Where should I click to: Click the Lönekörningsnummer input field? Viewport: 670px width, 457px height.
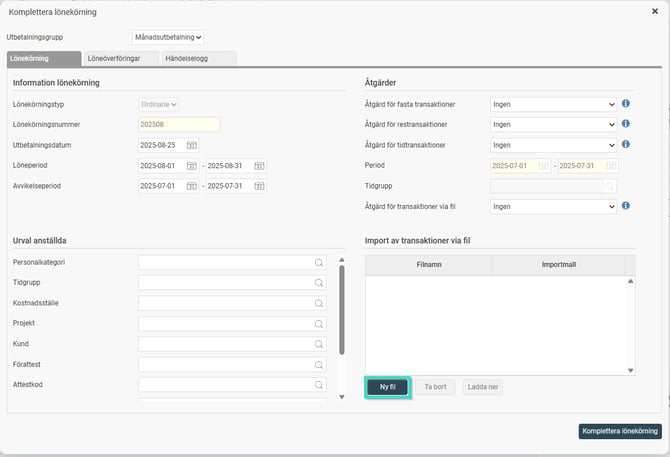tap(178, 124)
